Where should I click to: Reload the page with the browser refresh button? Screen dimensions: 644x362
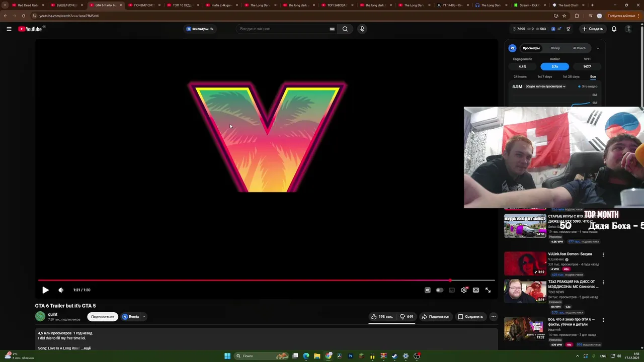pos(23,16)
